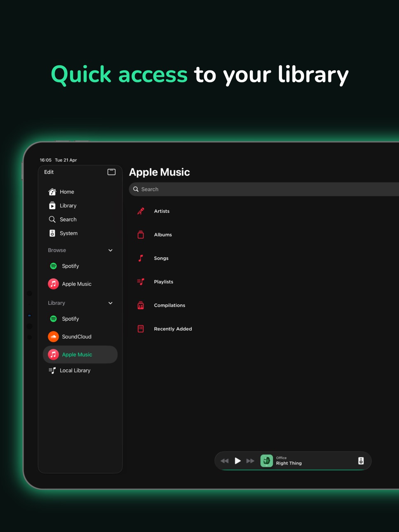Screen dimensions: 399x532
Task: Open the Library navigation item
Action: click(x=80, y=206)
